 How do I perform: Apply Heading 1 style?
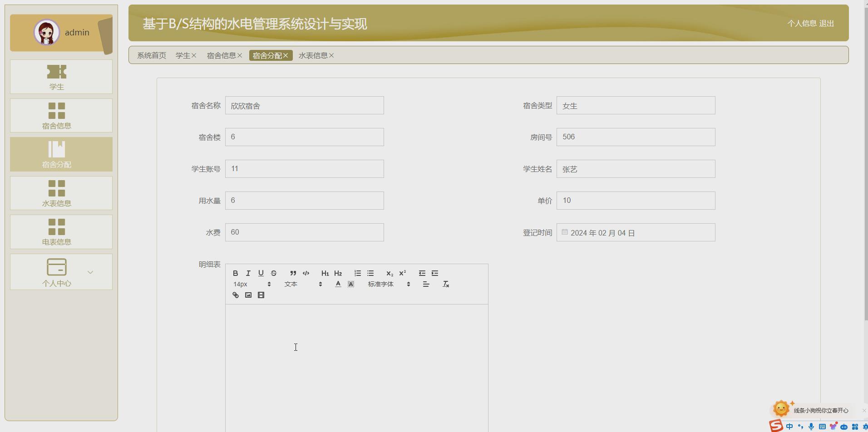click(x=325, y=273)
